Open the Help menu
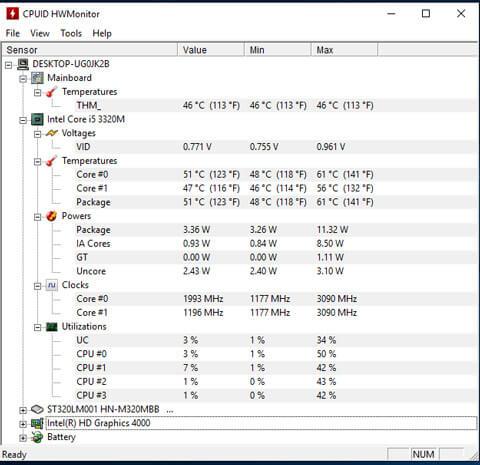 point(102,33)
